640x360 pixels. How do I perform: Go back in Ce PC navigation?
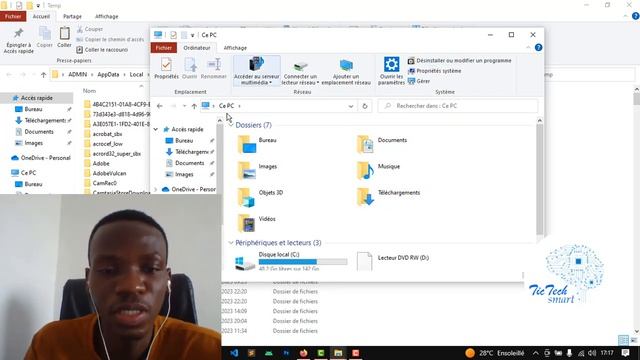(160, 106)
